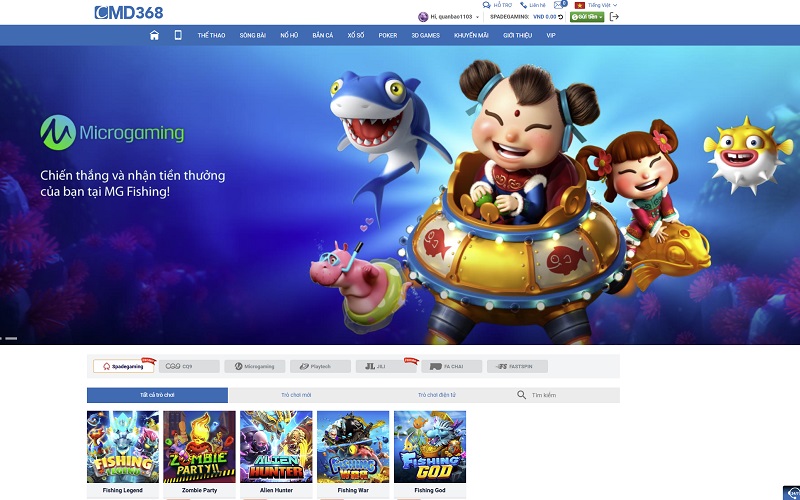Open THỂ THAO in navigation bar

[211, 35]
